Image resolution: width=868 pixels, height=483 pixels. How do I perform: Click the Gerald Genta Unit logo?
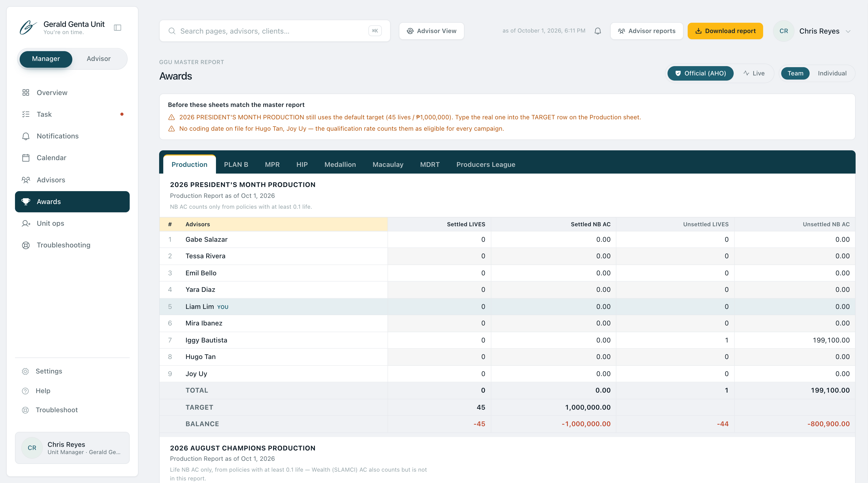point(28,28)
